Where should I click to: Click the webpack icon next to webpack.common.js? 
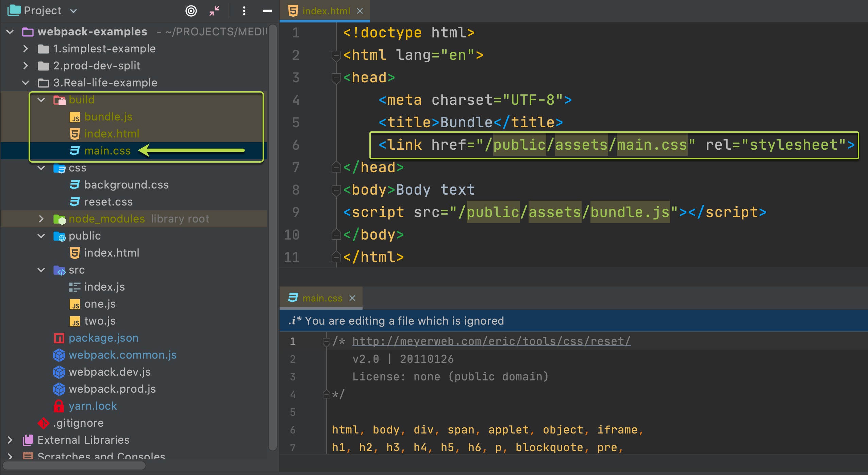59,355
